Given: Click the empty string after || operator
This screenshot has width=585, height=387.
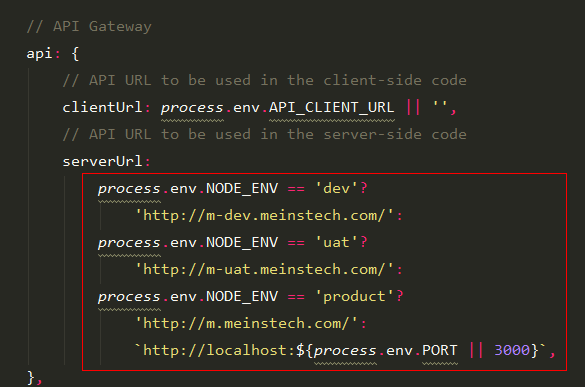Looking at the screenshot, I should [x=439, y=104].
